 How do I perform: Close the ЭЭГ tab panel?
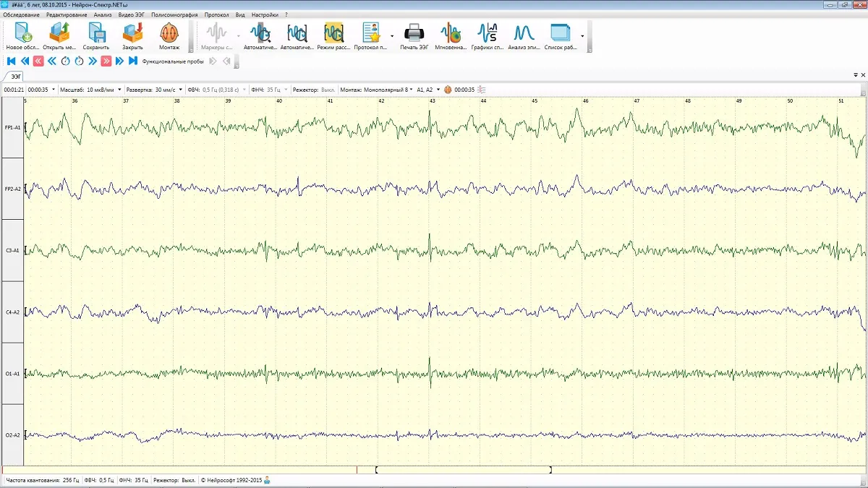click(x=863, y=74)
